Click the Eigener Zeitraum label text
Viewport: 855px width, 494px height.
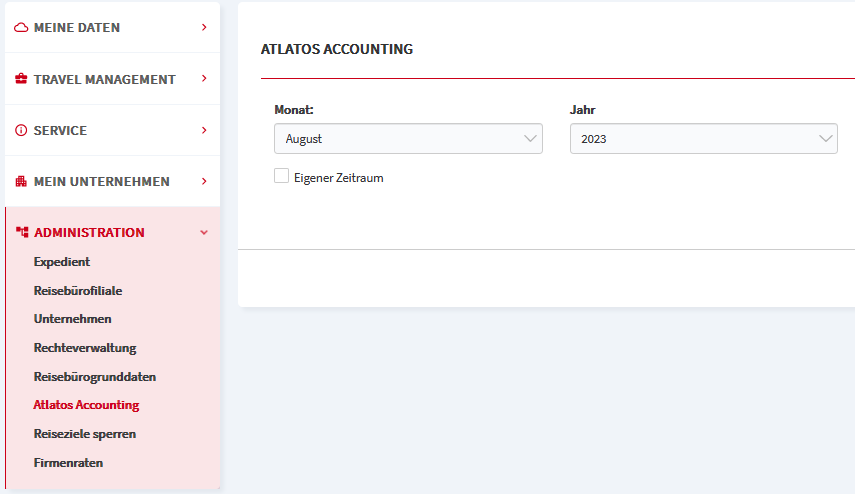click(339, 178)
